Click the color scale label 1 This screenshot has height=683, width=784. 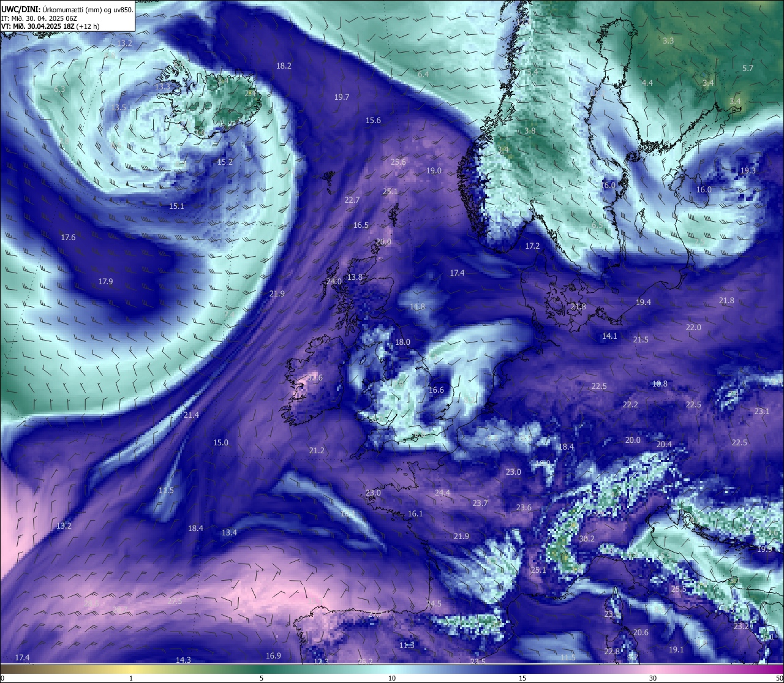point(130,678)
